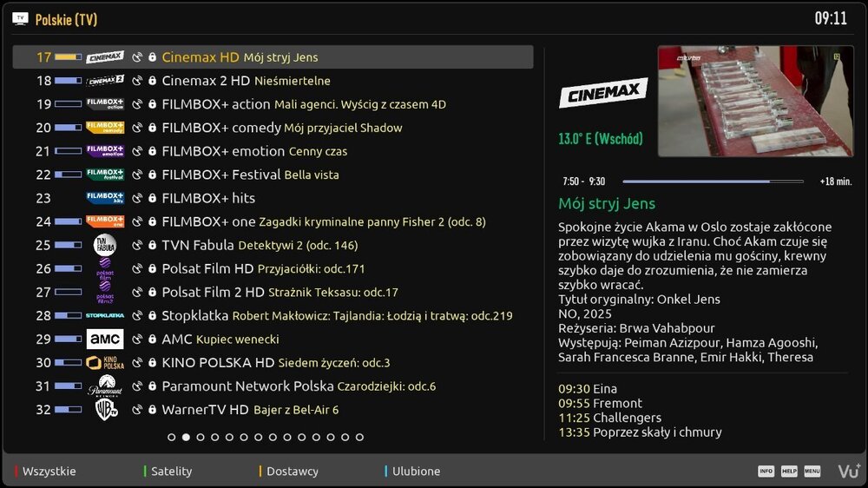868x488 pixels.
Task: Select channel WarnerTV HD
Action: coord(273,410)
